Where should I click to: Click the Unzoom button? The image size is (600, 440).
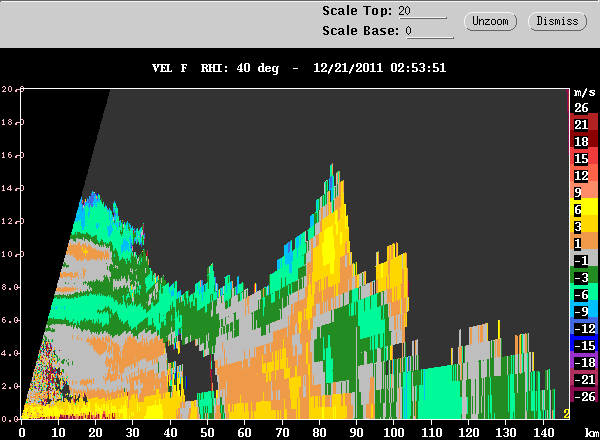pyautogui.click(x=490, y=21)
